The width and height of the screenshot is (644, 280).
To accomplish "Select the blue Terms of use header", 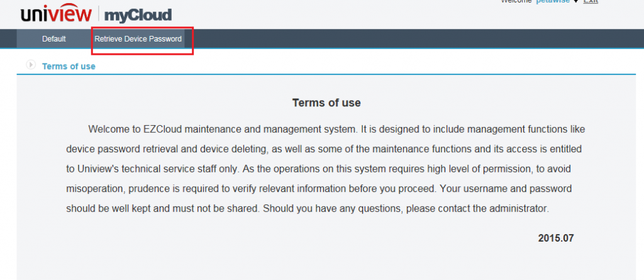I will [69, 66].
